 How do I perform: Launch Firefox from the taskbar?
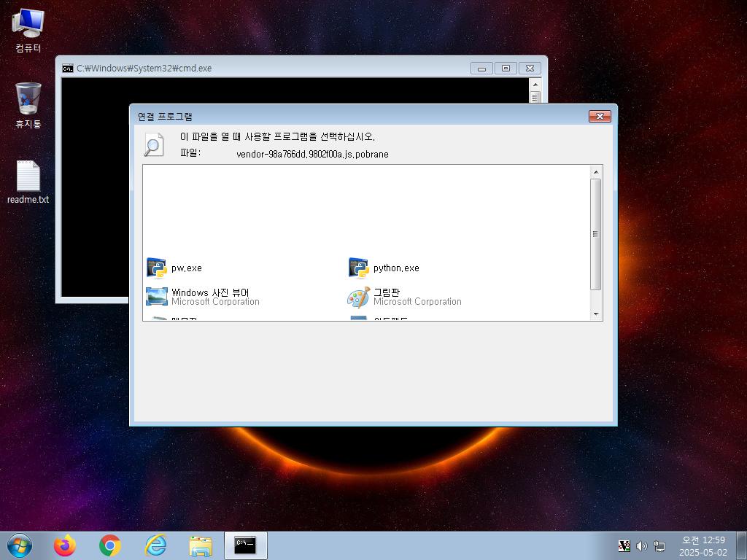pyautogui.click(x=65, y=545)
